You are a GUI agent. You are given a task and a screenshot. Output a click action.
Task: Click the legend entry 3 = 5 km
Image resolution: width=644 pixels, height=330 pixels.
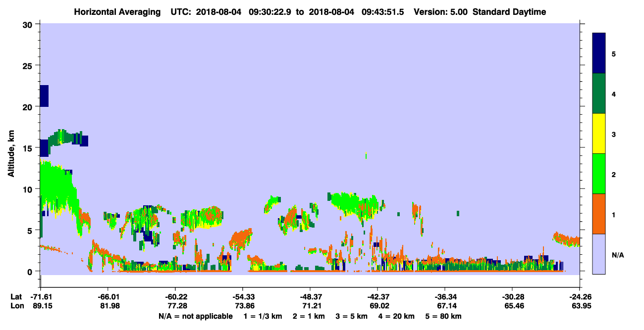[353, 316]
